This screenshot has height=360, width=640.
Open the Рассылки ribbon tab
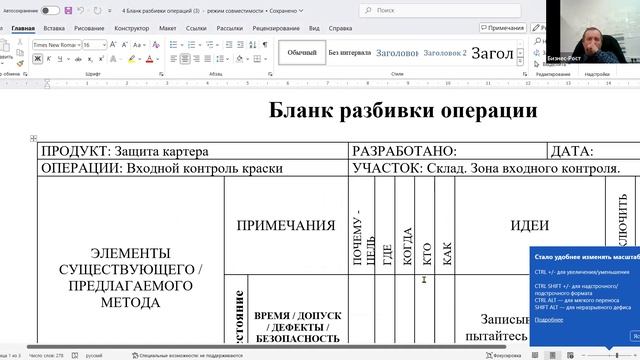229,28
